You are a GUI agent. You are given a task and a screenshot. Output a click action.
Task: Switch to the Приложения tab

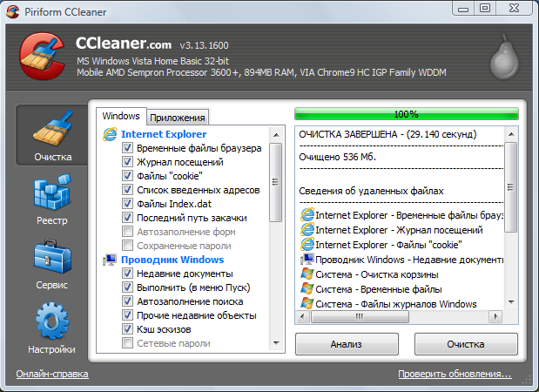coord(178,118)
